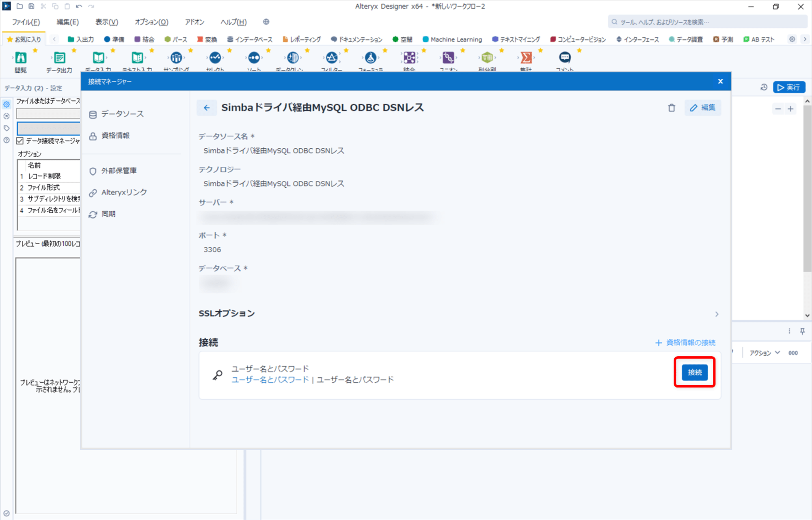Open the ファイル(F) menu
This screenshot has height=520, width=812.
click(x=26, y=22)
